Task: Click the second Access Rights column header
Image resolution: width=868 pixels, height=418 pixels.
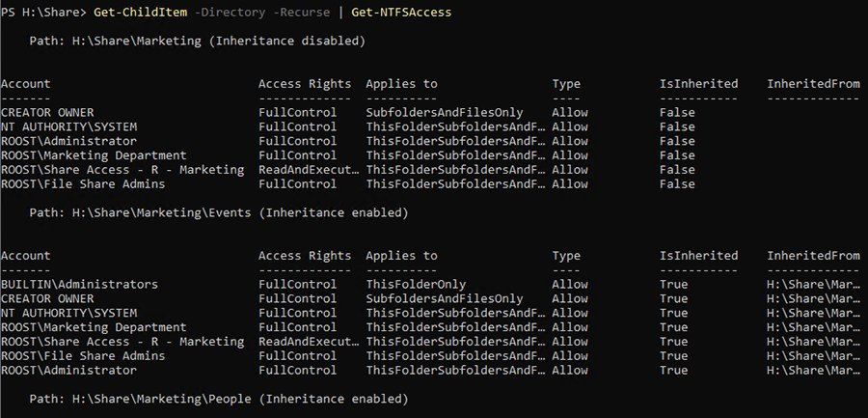Action: click(305, 256)
